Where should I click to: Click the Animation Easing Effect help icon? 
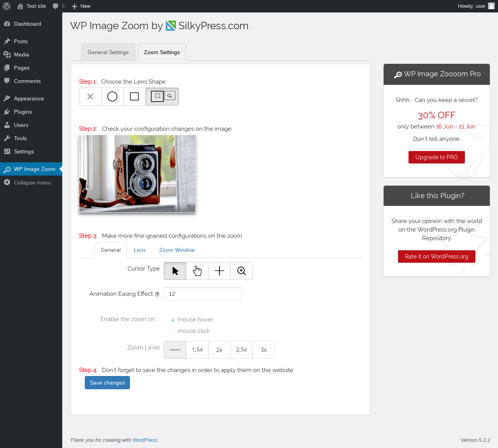(157, 294)
